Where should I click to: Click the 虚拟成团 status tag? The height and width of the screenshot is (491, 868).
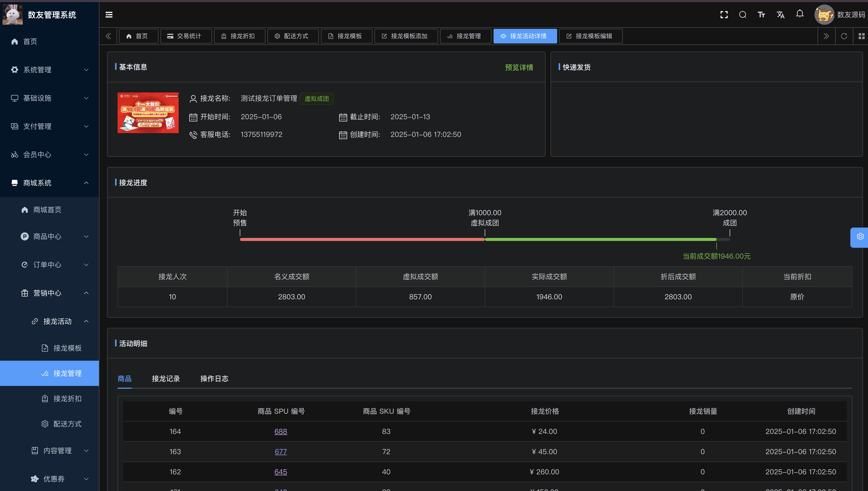(316, 99)
